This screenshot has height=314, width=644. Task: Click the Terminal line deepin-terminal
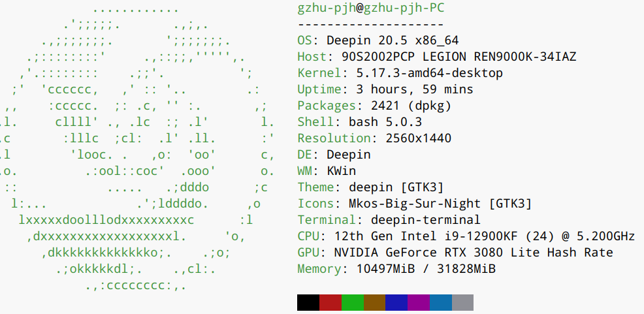[389, 220]
